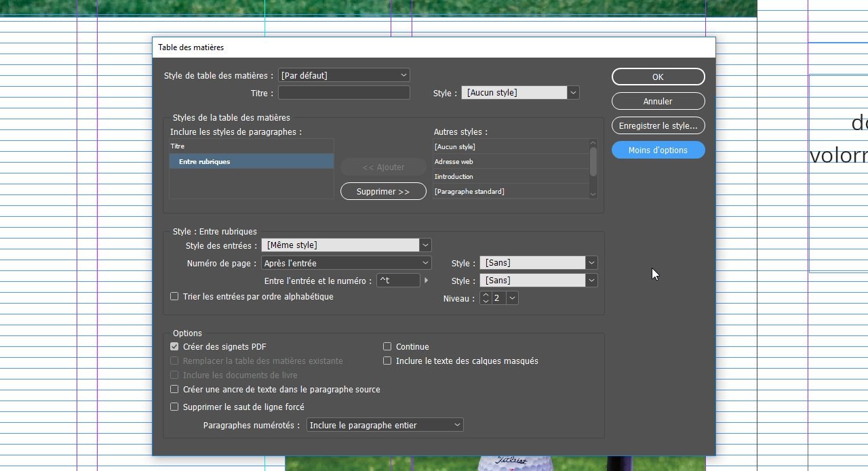Increase Niveau value with up arrow
Screen dimensions: 868x471
click(x=486, y=295)
